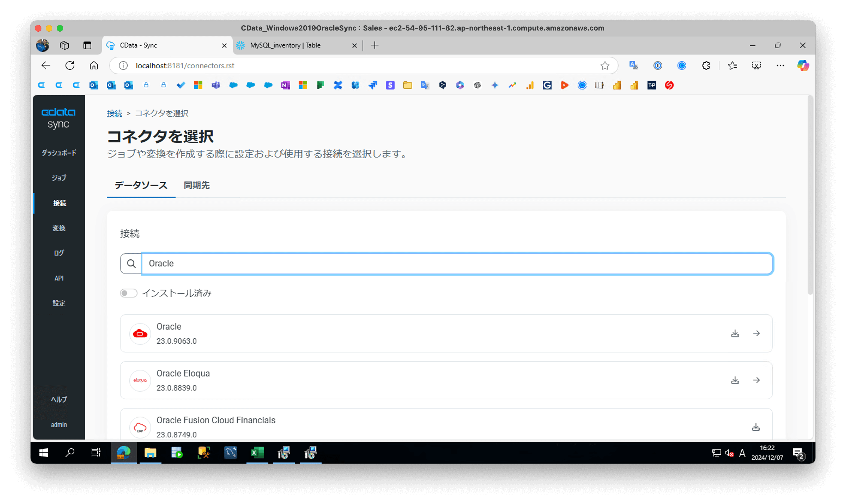Open ヘルプ in the sidebar

click(x=59, y=399)
